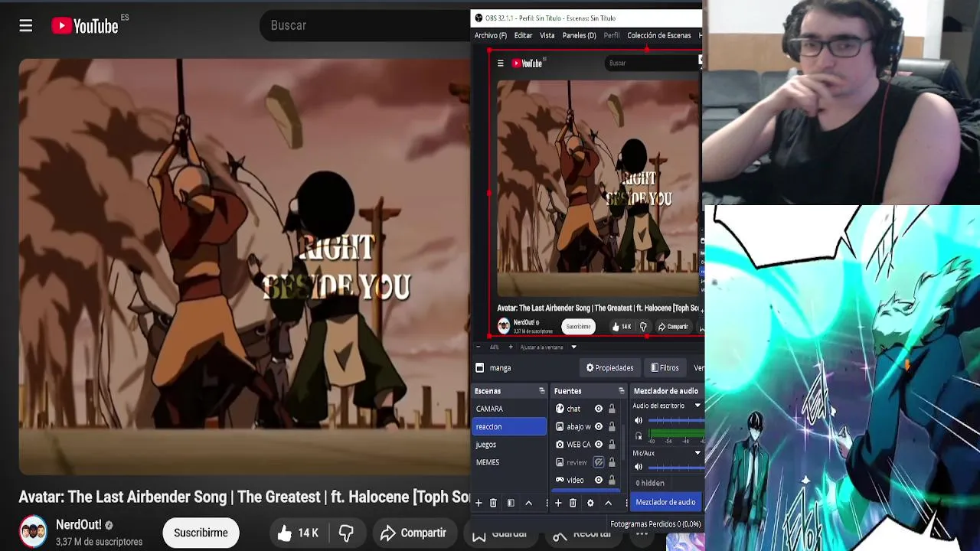Viewport: 980px width, 551px height.
Task: Open Filtros for the manga source
Action: 665,368
